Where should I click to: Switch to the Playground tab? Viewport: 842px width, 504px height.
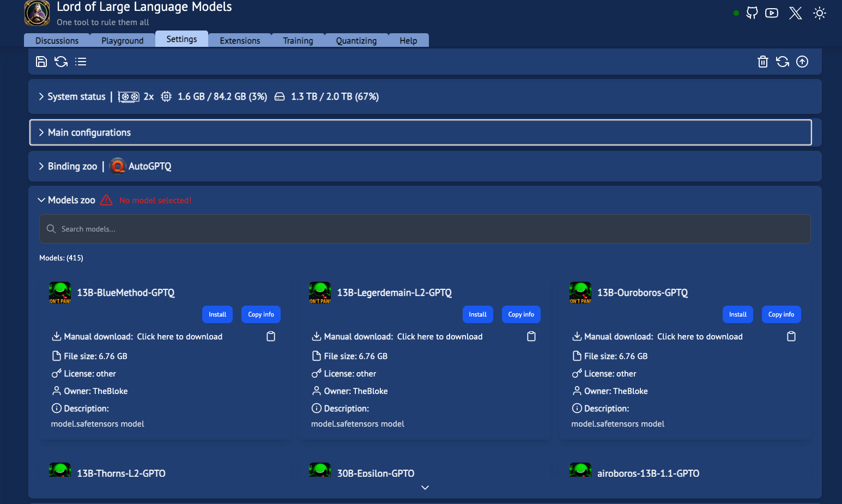122,40
